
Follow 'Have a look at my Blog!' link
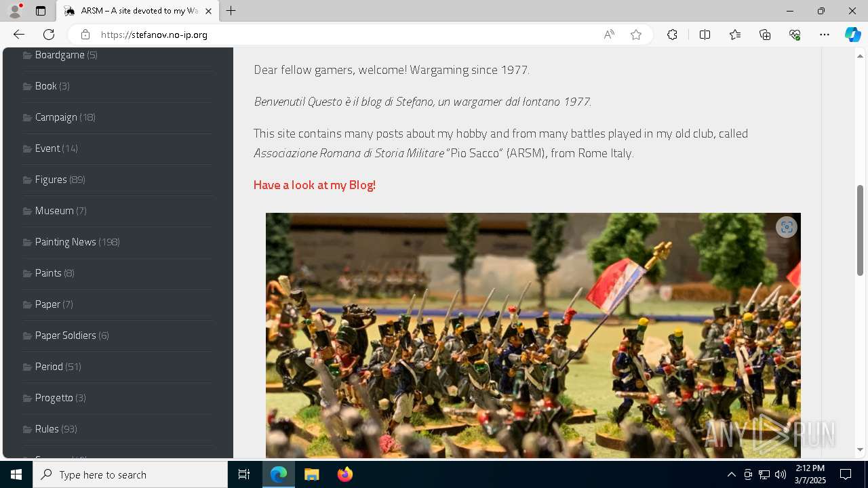[315, 185]
